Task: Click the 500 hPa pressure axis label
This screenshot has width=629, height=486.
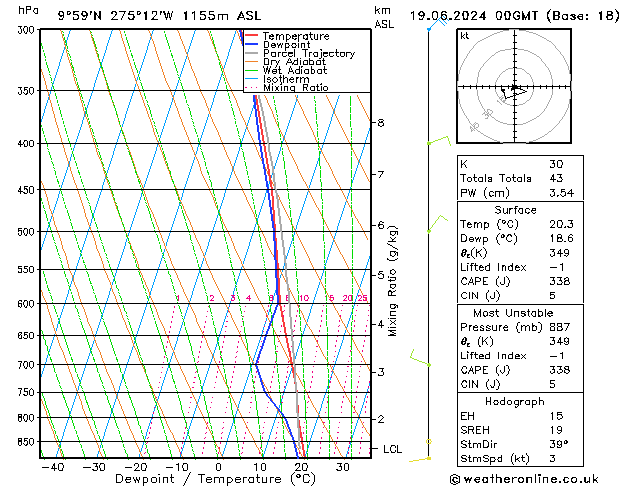Action: [x=24, y=232]
